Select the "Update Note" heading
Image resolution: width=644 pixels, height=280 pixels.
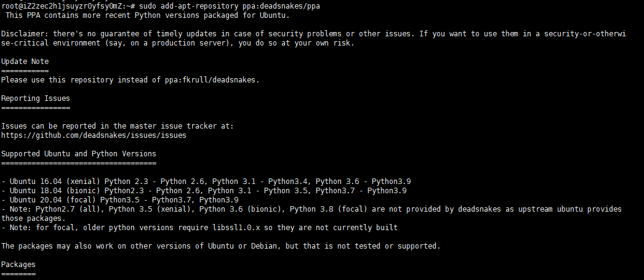click(25, 62)
